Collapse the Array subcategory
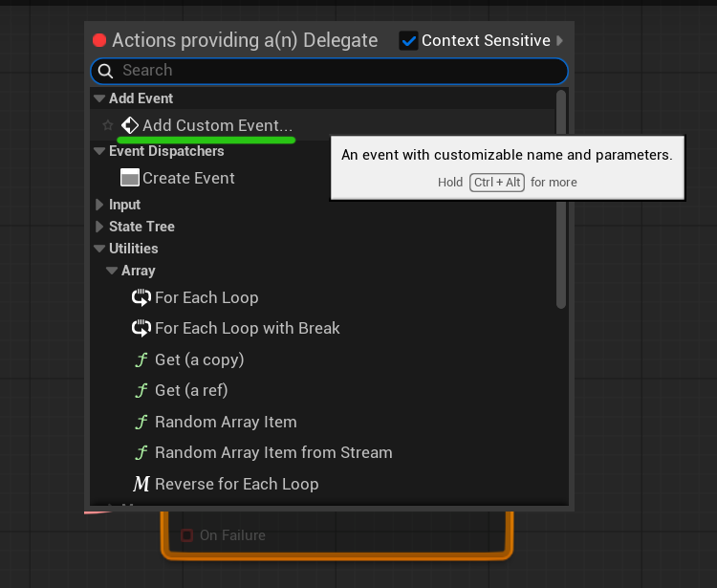This screenshot has width=717, height=588. [112, 271]
